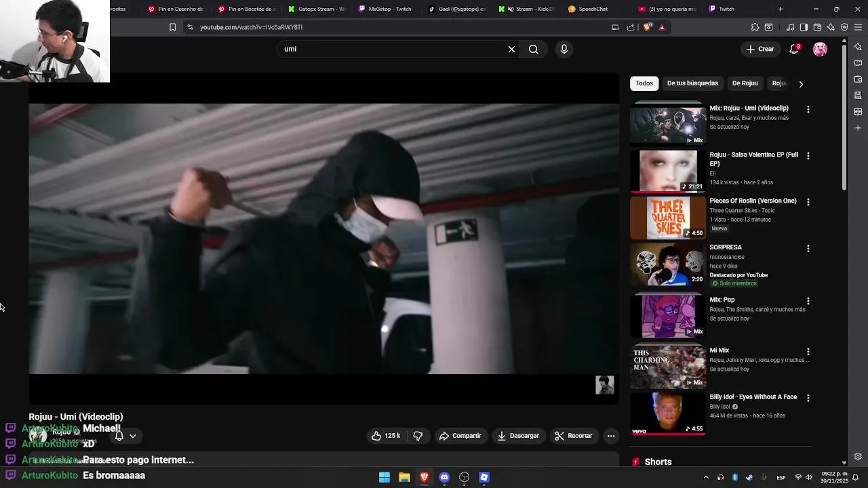The width and height of the screenshot is (868, 488).
Task: Open options menu for Mix: Pop
Action: coord(808,301)
